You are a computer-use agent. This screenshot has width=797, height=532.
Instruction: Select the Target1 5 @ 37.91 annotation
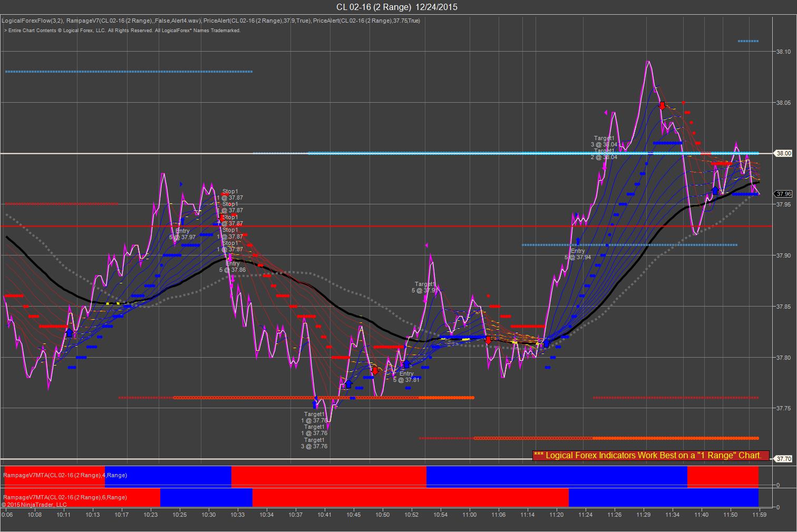tap(425, 287)
